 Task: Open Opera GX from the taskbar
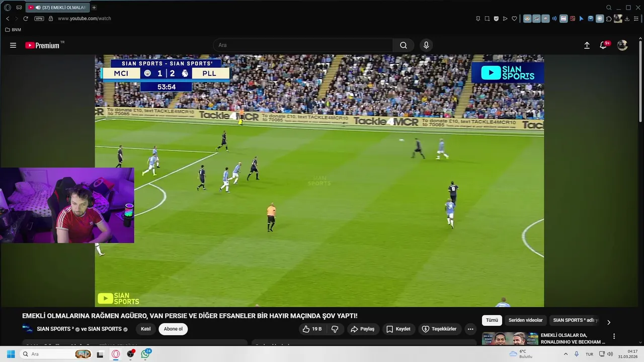116,354
